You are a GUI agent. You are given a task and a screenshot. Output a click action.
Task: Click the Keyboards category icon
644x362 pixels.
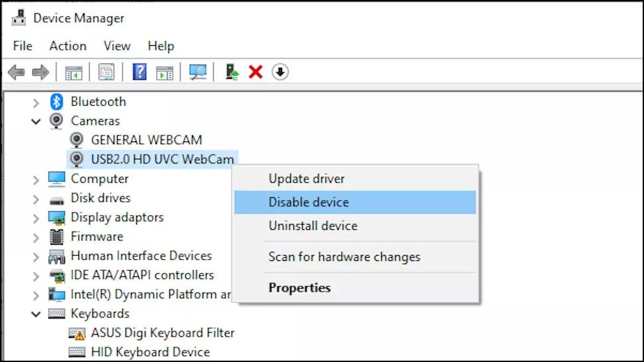click(56, 314)
